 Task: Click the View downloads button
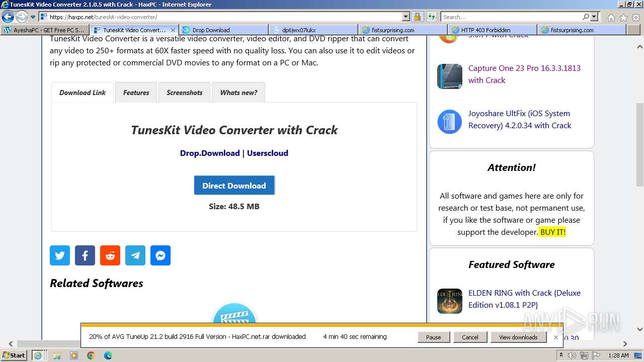click(x=518, y=337)
